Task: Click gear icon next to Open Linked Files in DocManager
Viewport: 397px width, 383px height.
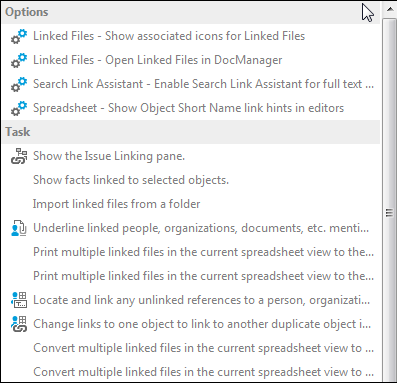Action: click(19, 60)
